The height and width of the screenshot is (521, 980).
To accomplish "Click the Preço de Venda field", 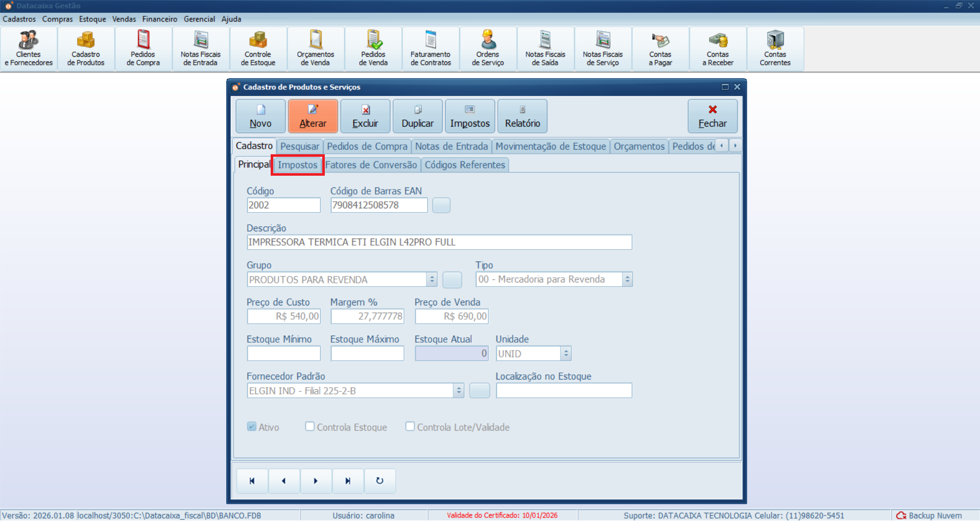I will 452,316.
